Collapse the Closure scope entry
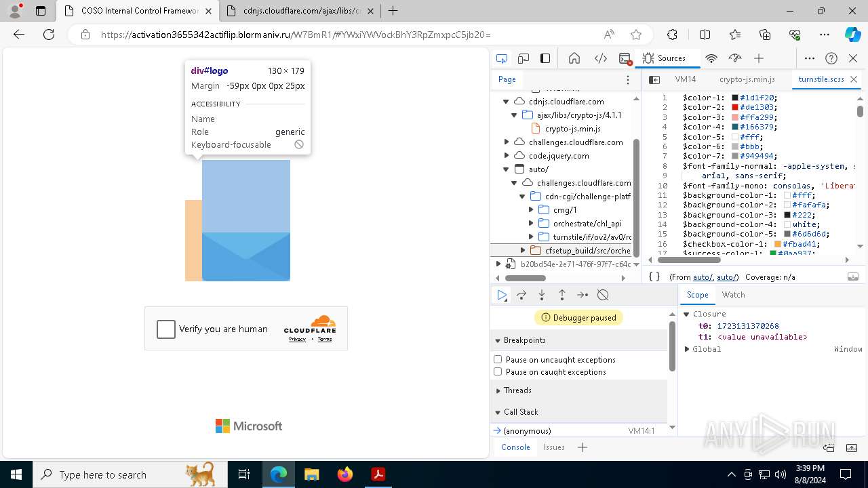 pos(686,314)
